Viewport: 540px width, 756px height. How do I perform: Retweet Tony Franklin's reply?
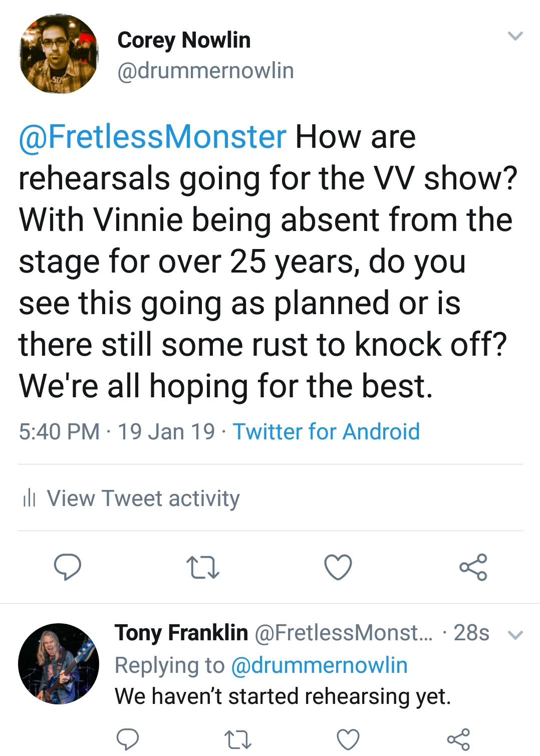click(x=237, y=739)
